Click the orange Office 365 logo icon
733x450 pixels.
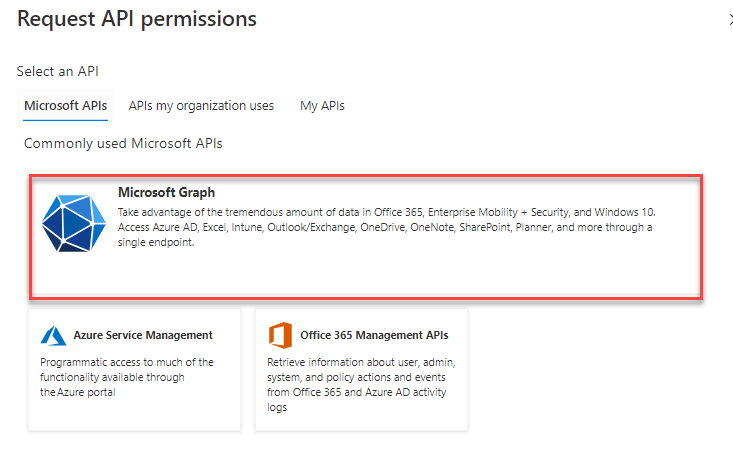click(x=280, y=335)
